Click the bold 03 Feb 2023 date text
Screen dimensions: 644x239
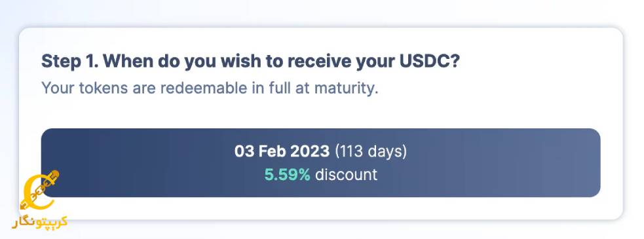[x=282, y=151]
